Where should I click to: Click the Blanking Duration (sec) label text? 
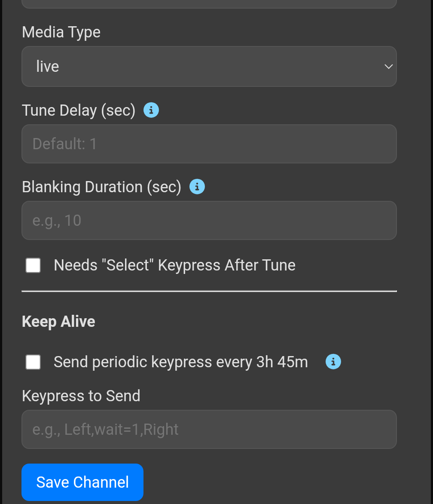click(101, 187)
